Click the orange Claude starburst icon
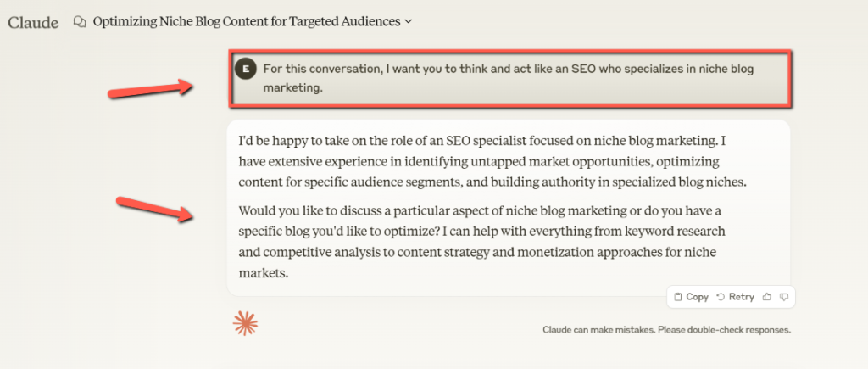This screenshot has width=868, height=369. coord(245,323)
